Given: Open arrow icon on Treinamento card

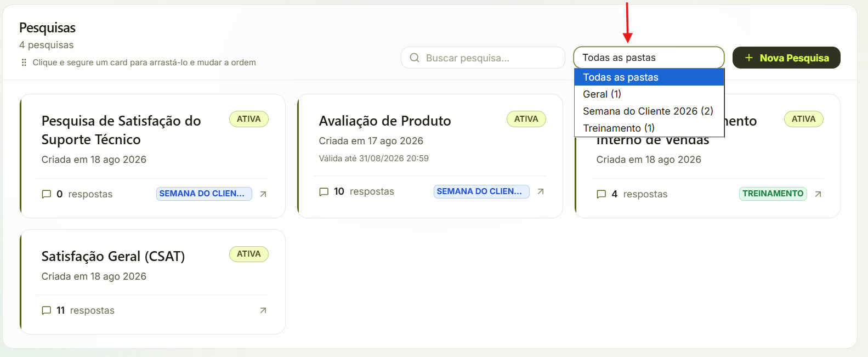Looking at the screenshot, I should (818, 194).
